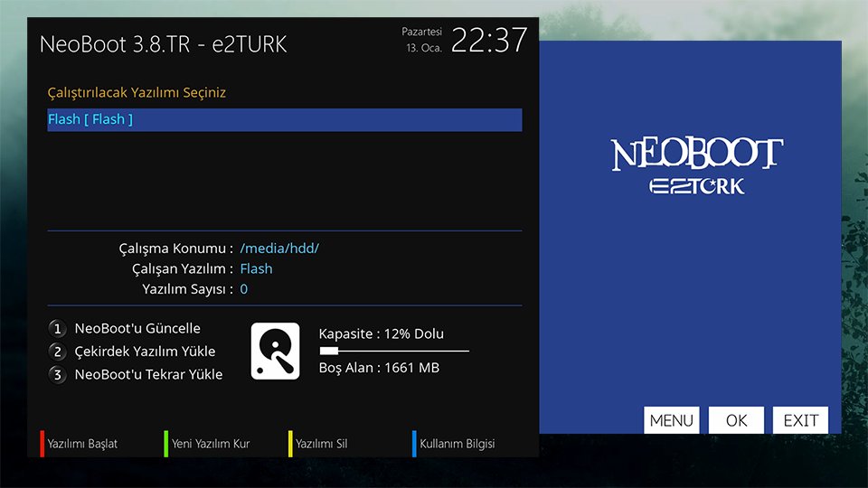
Task: Select the Flash [ Flash ] image row
Action: 285,119
